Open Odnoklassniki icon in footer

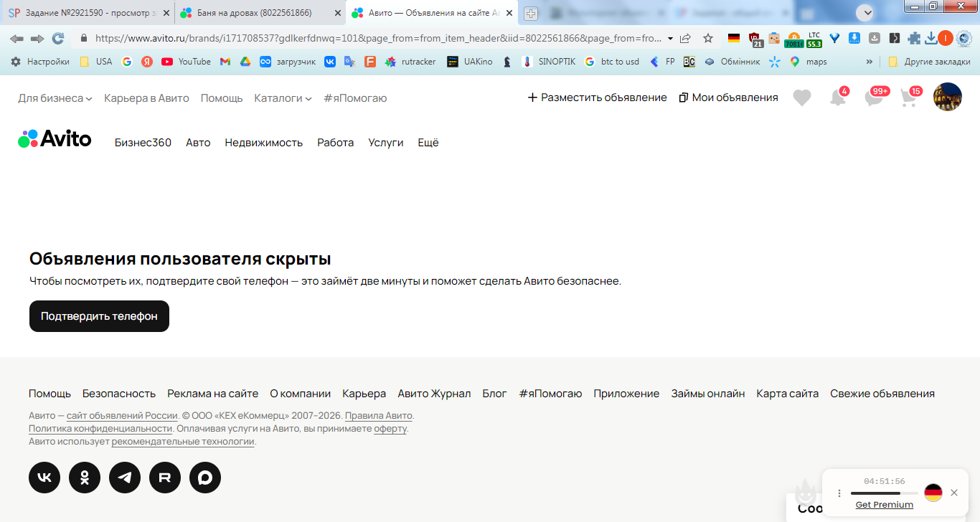(x=85, y=478)
